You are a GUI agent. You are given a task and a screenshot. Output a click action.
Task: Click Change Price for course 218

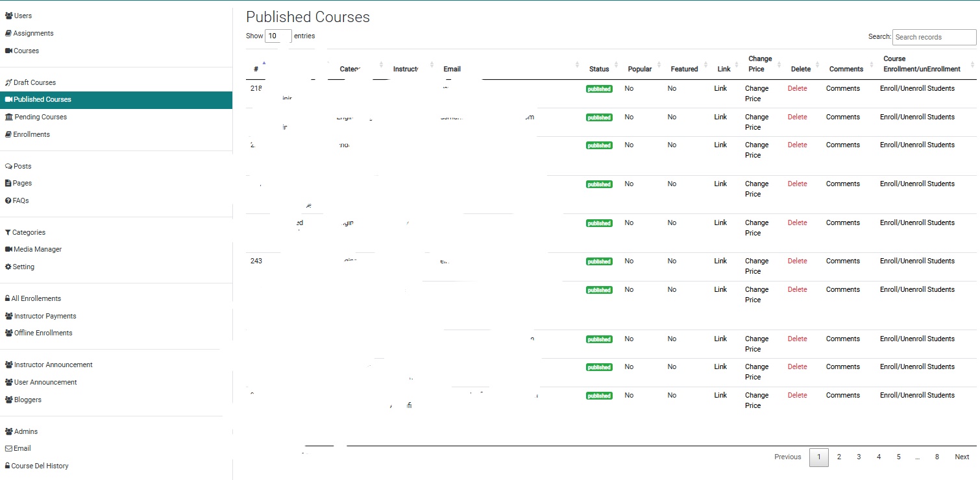(x=757, y=93)
